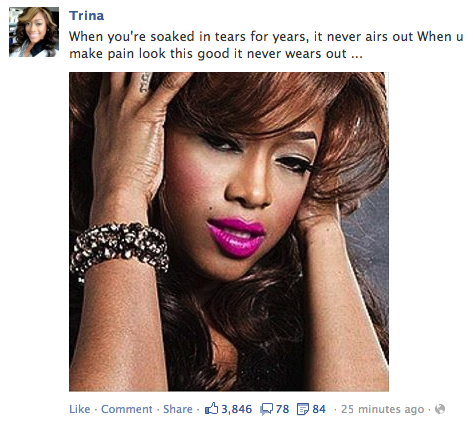Click the globe public privacy icon
Viewport: 473px width, 426px height.
[x=440, y=409]
